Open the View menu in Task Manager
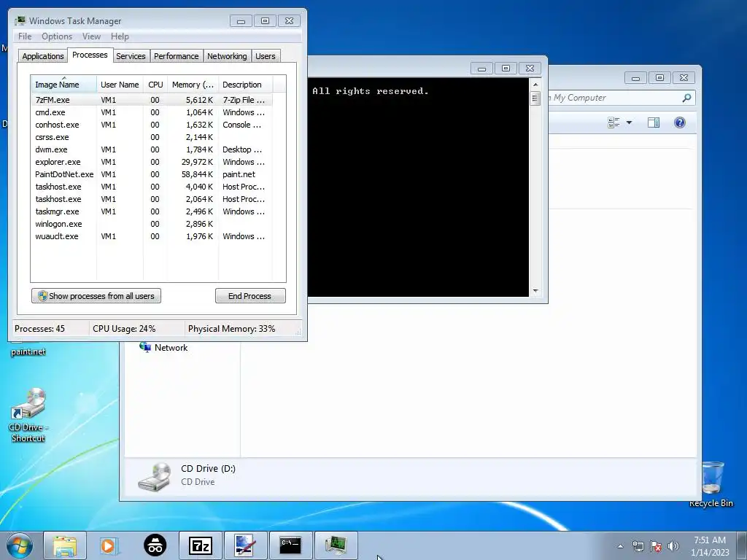Viewport: 747px width, 560px height. point(91,36)
